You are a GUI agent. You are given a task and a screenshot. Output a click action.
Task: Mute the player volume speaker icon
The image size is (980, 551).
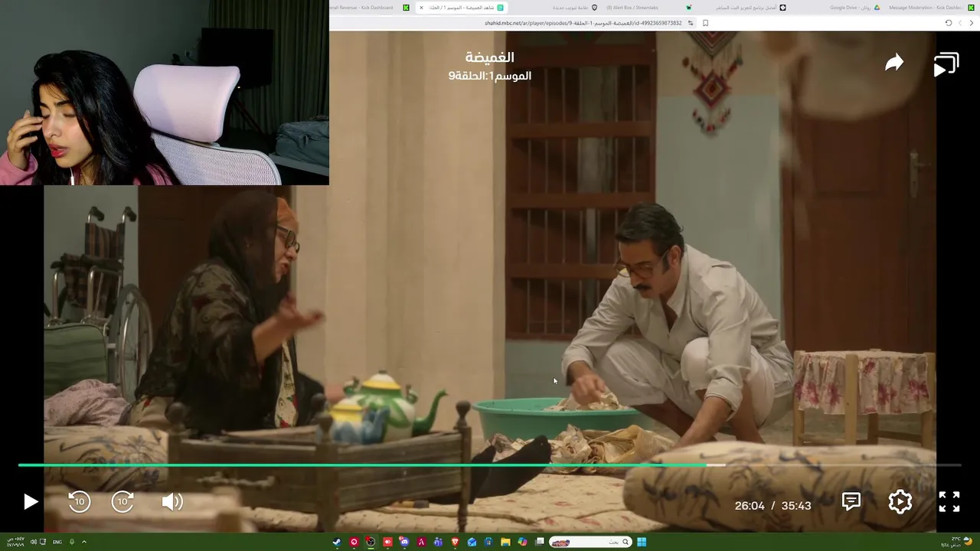(172, 502)
